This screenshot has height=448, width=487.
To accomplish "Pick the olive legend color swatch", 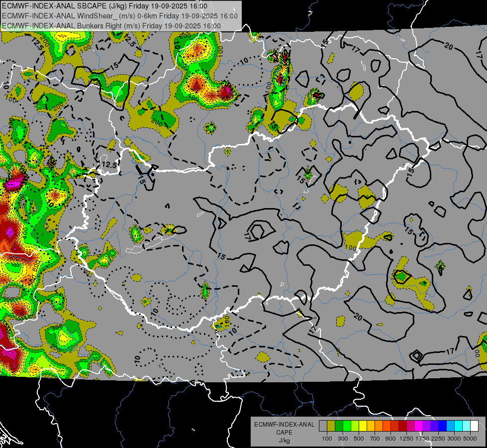I will [331, 426].
